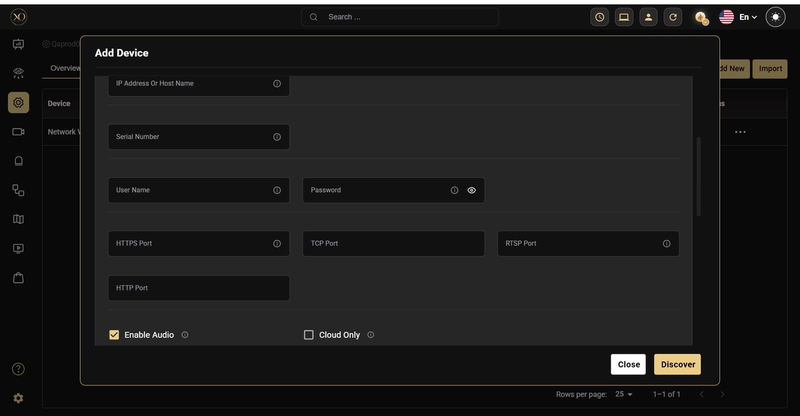Show info for IP Address Or Host Name
The image size is (800, 416).
tap(277, 84)
